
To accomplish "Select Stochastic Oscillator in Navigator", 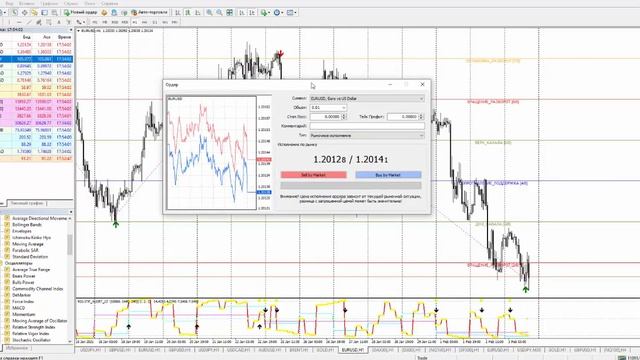I will click(x=31, y=340).
